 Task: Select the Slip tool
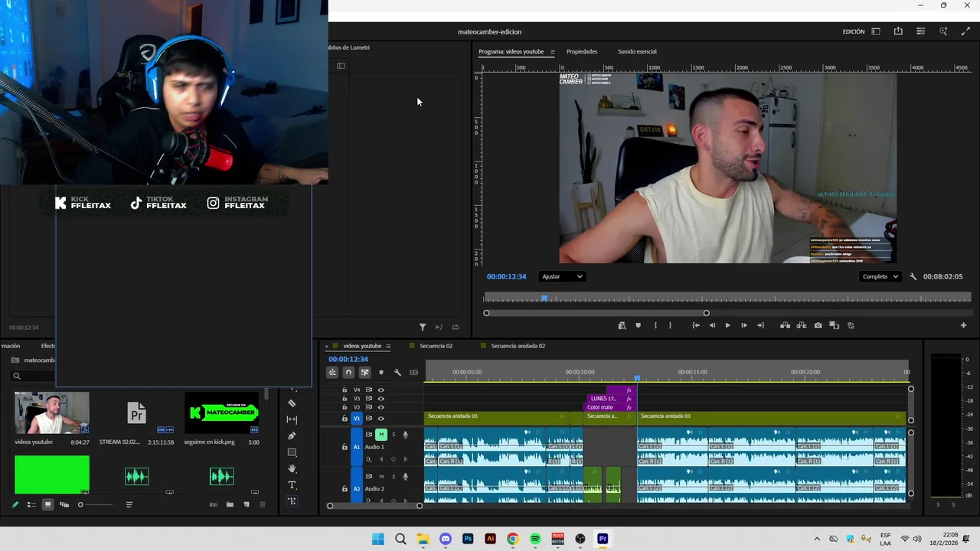click(292, 419)
